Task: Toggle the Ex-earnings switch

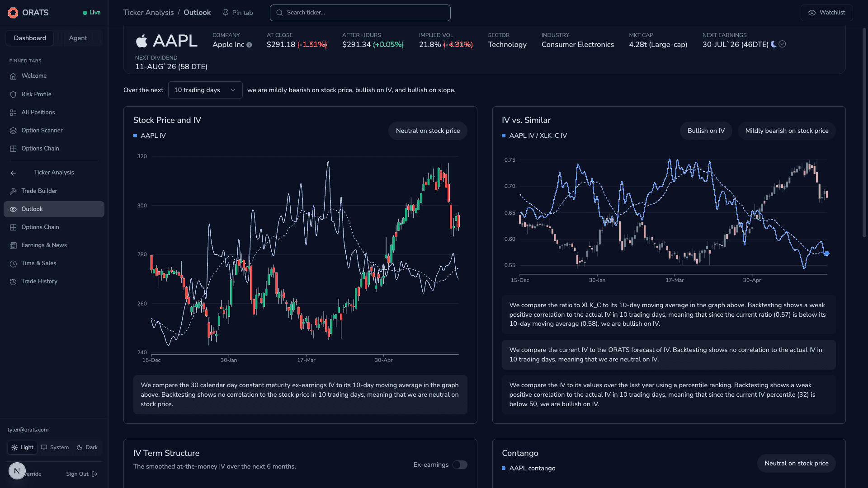Action: click(x=460, y=465)
